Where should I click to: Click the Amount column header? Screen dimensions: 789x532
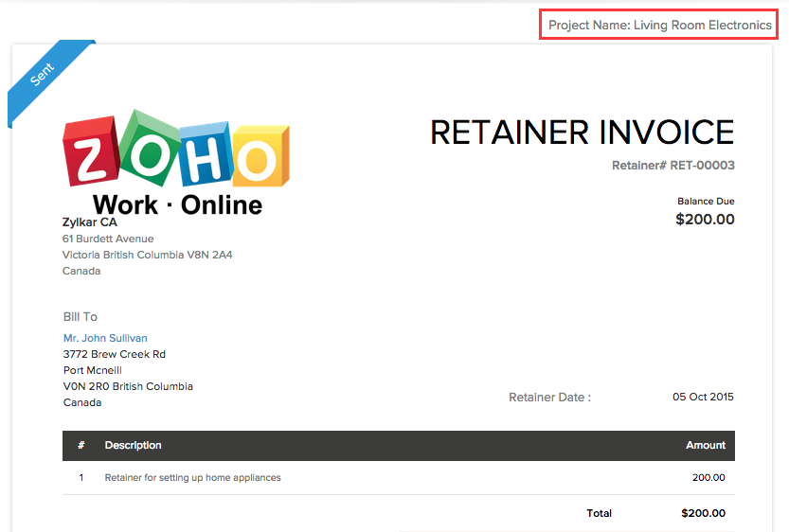coord(706,445)
